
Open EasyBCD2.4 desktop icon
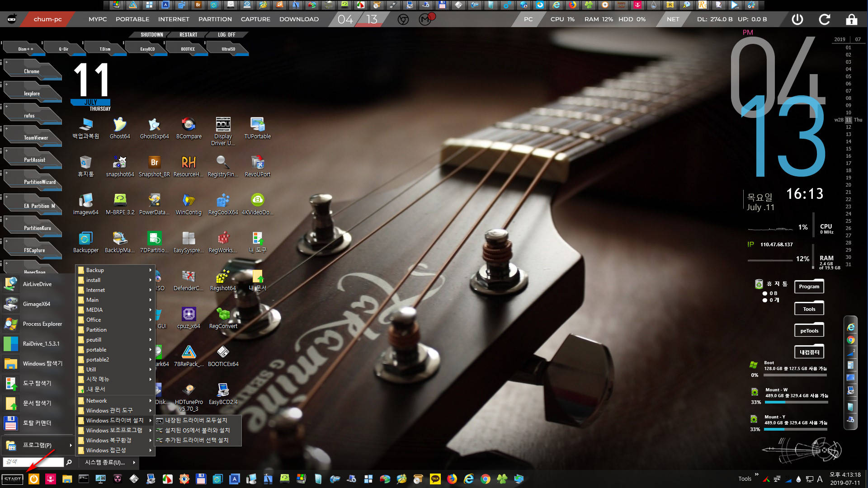click(x=223, y=394)
